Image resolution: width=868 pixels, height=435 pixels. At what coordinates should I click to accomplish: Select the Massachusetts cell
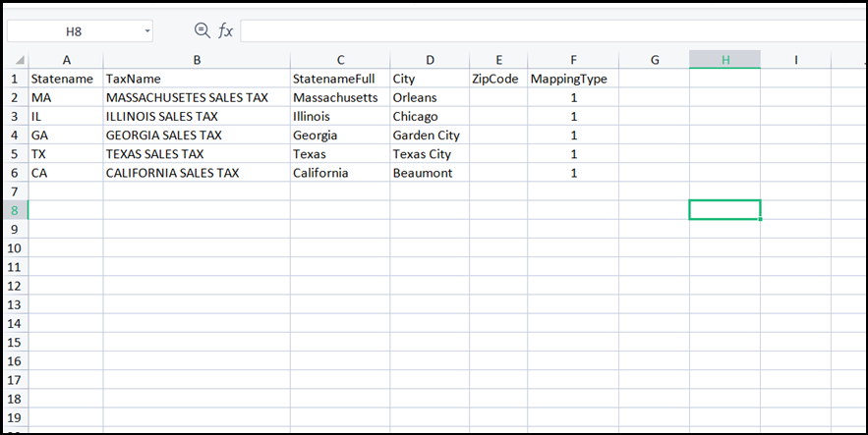[x=340, y=98]
